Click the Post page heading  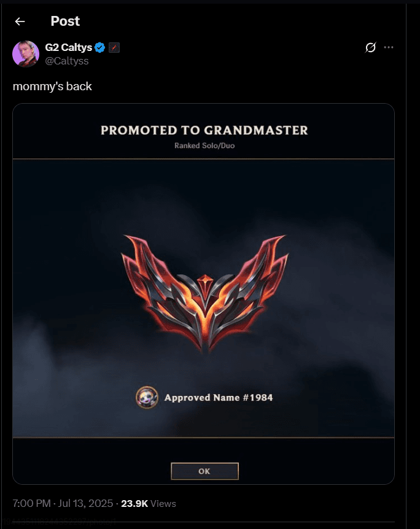[x=65, y=21]
